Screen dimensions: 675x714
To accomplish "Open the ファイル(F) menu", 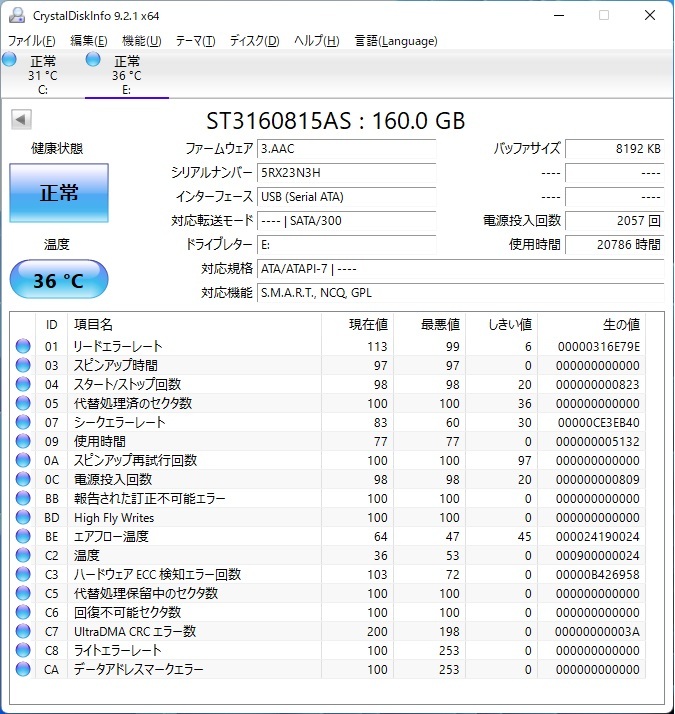I will coord(32,41).
